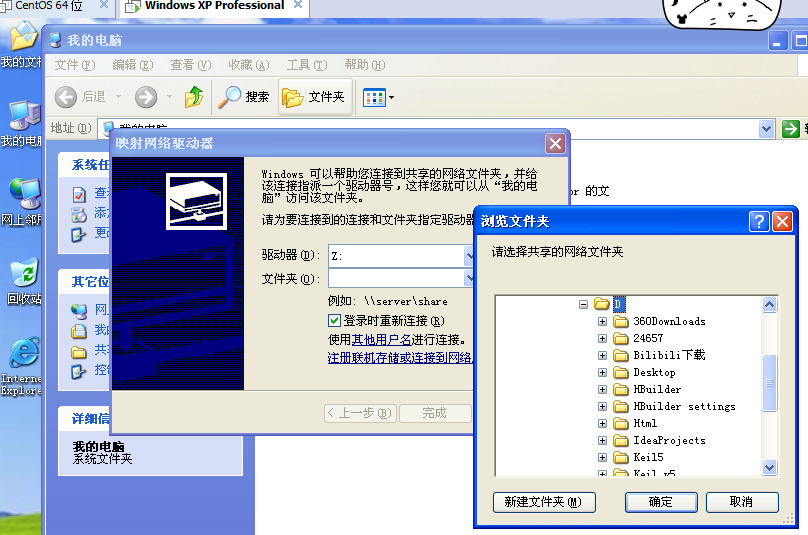Click the folder (文件夹) path input field
Image resolution: width=808 pixels, height=535 pixels.
[401, 279]
